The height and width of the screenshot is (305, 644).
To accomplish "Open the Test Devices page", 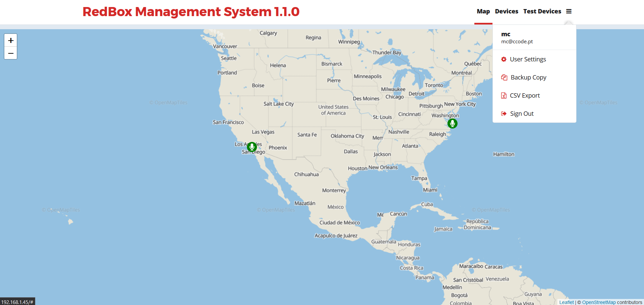I will point(542,11).
